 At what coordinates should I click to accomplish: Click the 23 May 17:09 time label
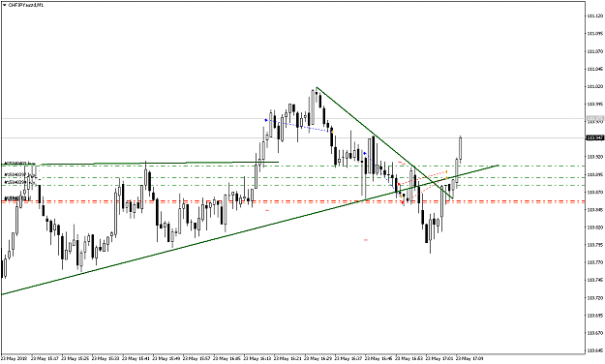pos(469,358)
